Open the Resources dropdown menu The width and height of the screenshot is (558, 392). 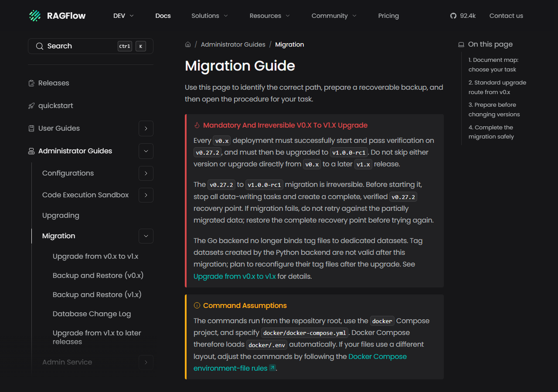(270, 16)
